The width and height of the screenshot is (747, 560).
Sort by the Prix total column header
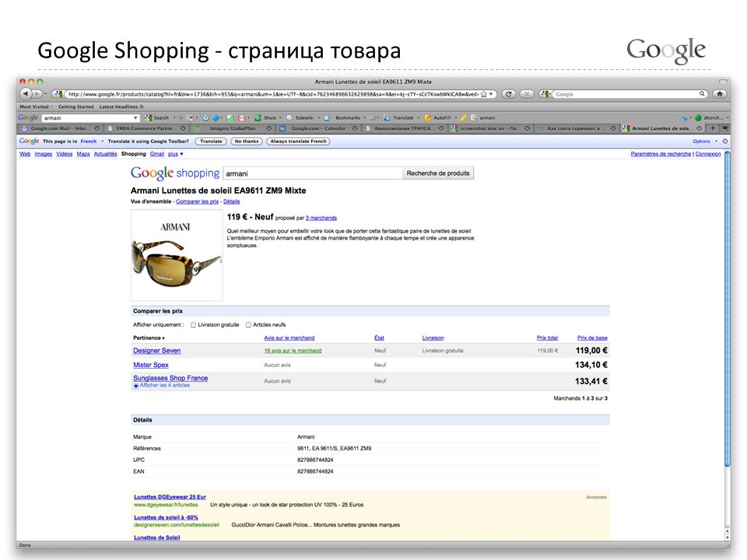(x=547, y=338)
